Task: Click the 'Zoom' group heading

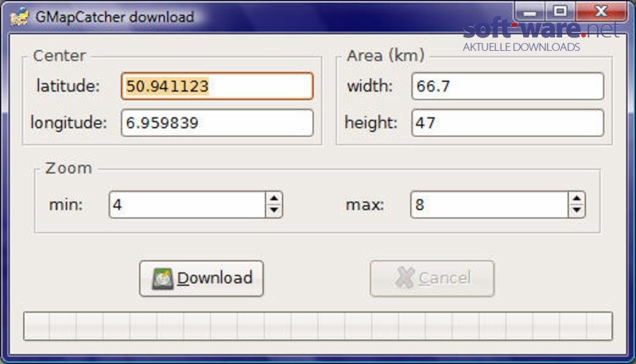Action: (x=68, y=168)
